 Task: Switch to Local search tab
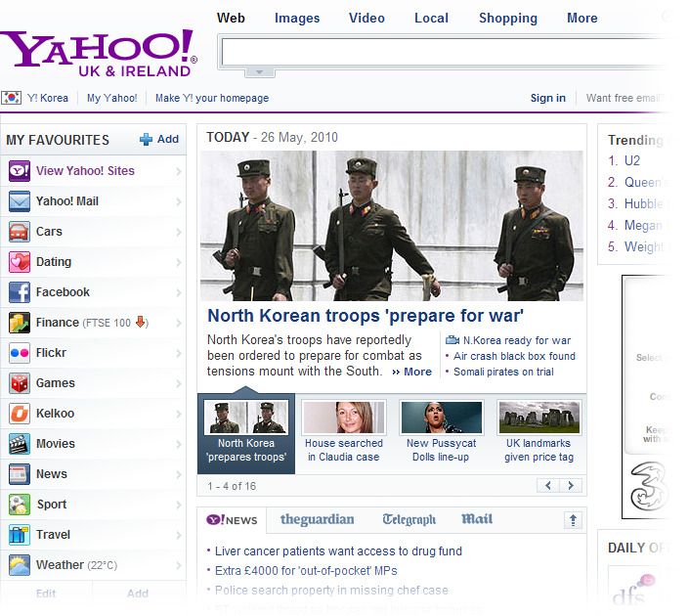pyautogui.click(x=432, y=18)
